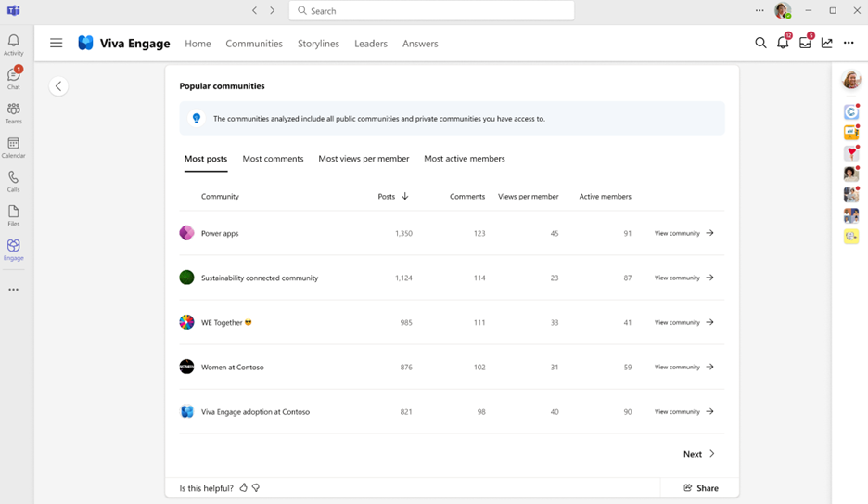Screen dimensions: 868x504
Task: Open the analytics chart icon
Action: pos(827,43)
